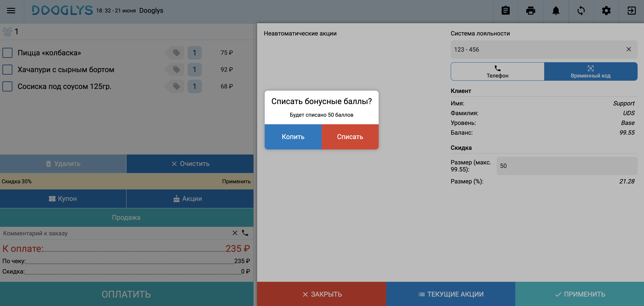Focus the Комментарий к заказу field
This screenshot has height=306, width=644.
click(115, 233)
